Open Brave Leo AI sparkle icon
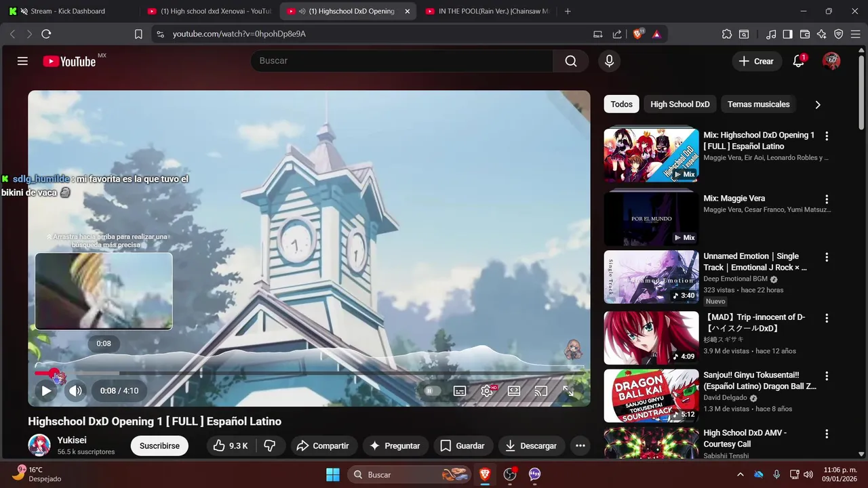The width and height of the screenshot is (868, 488). 822,34
